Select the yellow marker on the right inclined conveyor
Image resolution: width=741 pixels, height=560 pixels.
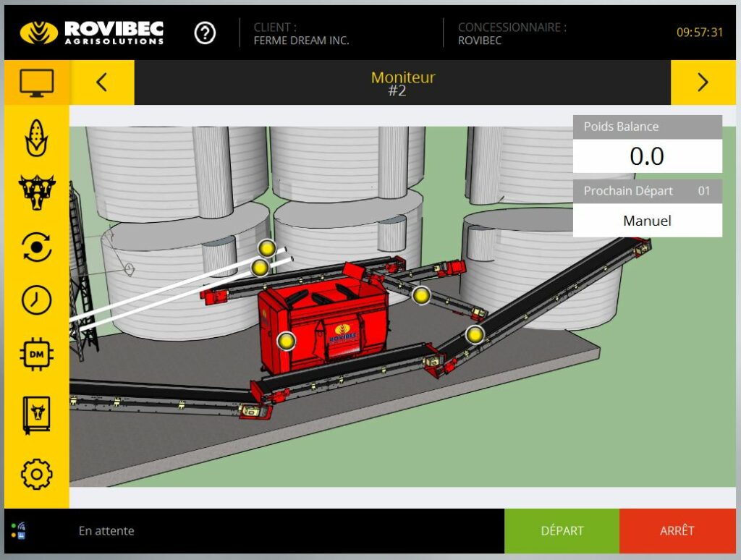click(475, 334)
